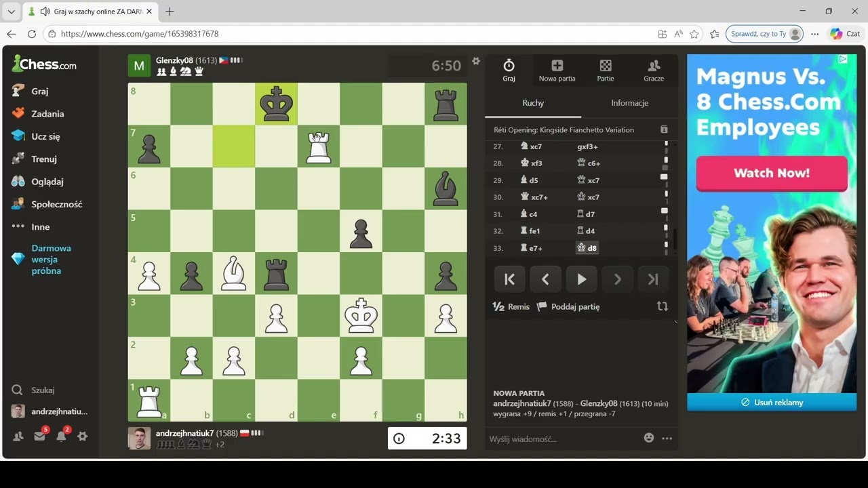Go forward one move
This screenshot has width=868, height=488.
617,279
